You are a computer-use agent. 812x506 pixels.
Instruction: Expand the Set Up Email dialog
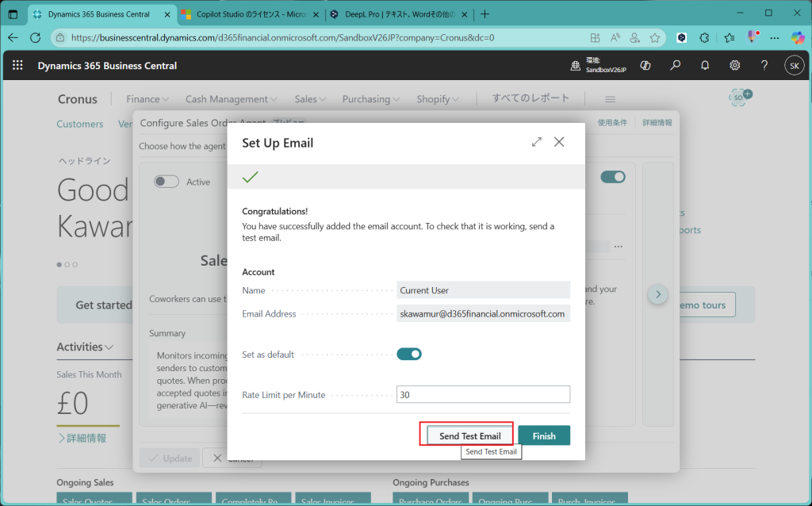(x=537, y=142)
